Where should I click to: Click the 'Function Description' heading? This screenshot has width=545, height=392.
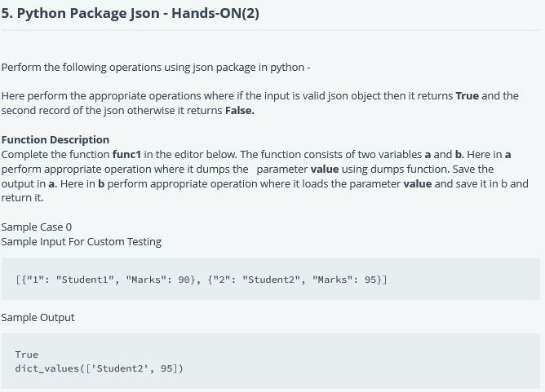coord(55,139)
